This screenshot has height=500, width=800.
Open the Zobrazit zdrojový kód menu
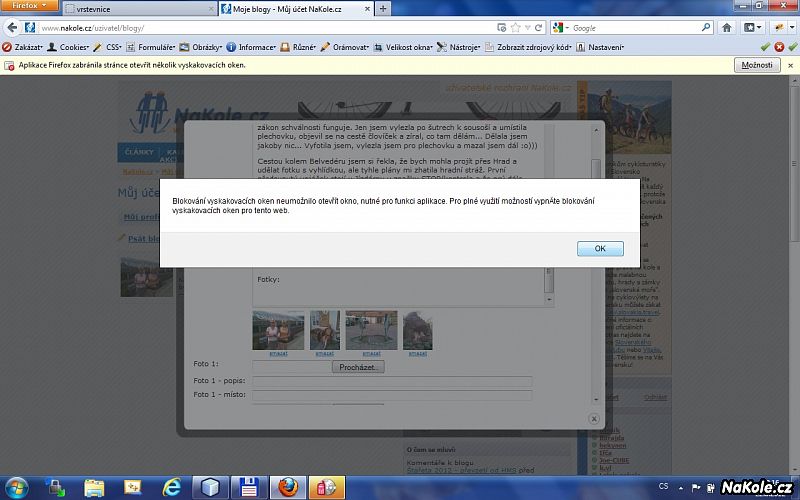point(528,47)
